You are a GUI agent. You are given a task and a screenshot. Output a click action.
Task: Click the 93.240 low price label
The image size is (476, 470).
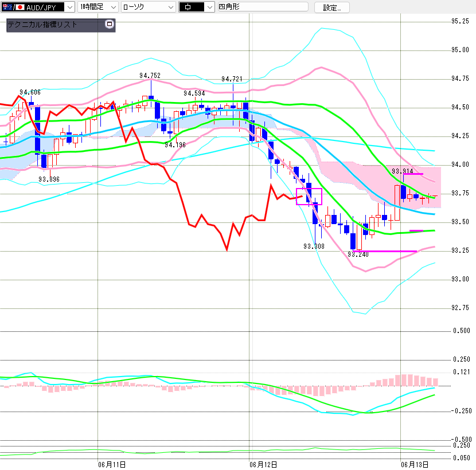click(358, 254)
